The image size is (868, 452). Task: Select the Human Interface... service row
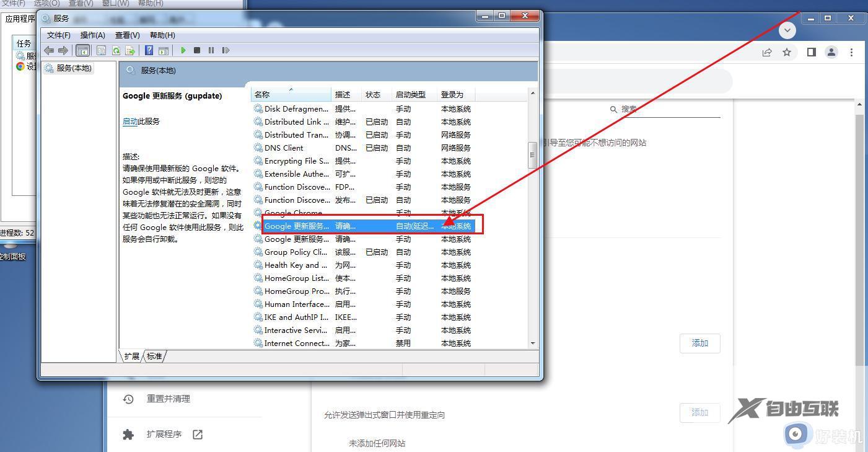(363, 304)
